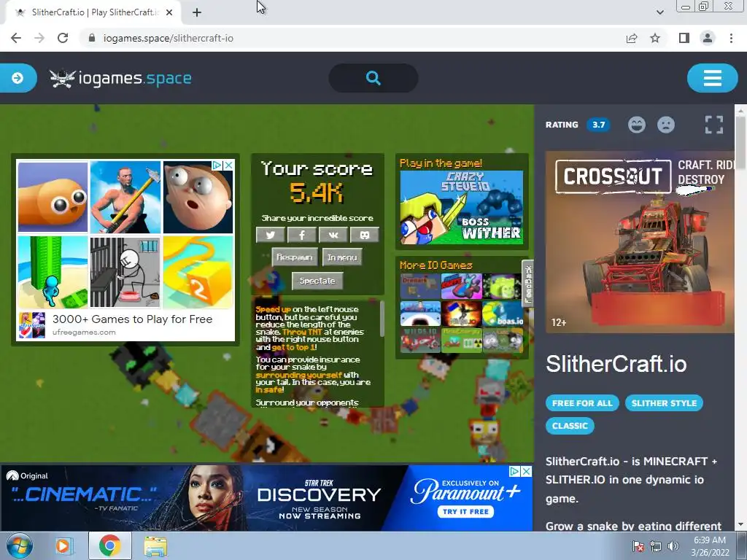Close the ufreegames ad with X
The height and width of the screenshot is (560, 747).
click(228, 166)
